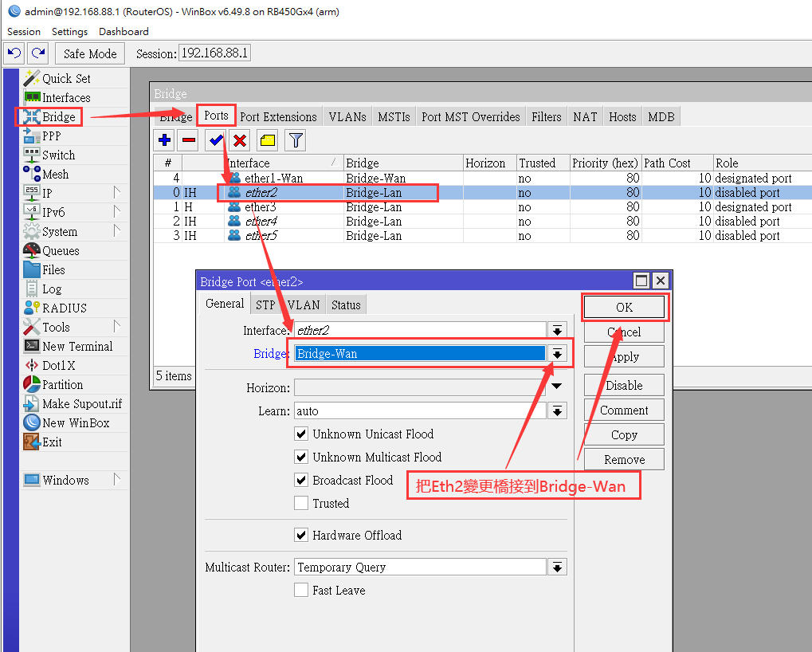Expand the Learn dropdown arrow

point(557,411)
